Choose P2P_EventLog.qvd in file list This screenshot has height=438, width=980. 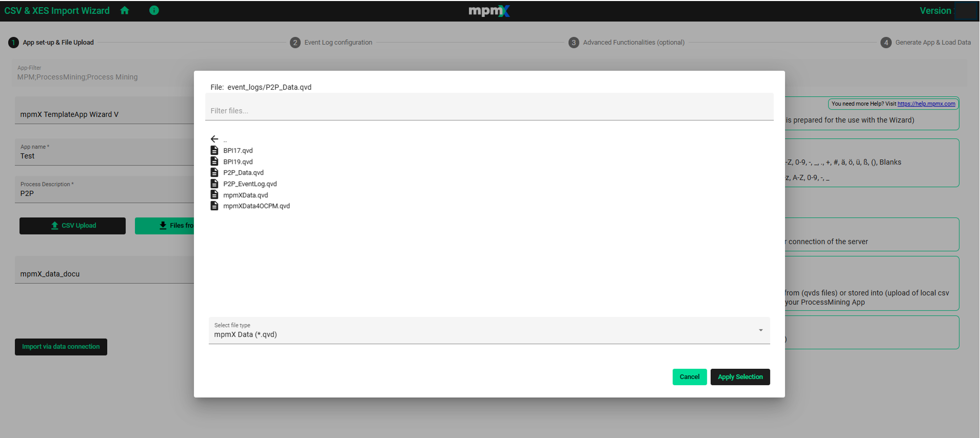coord(250,184)
